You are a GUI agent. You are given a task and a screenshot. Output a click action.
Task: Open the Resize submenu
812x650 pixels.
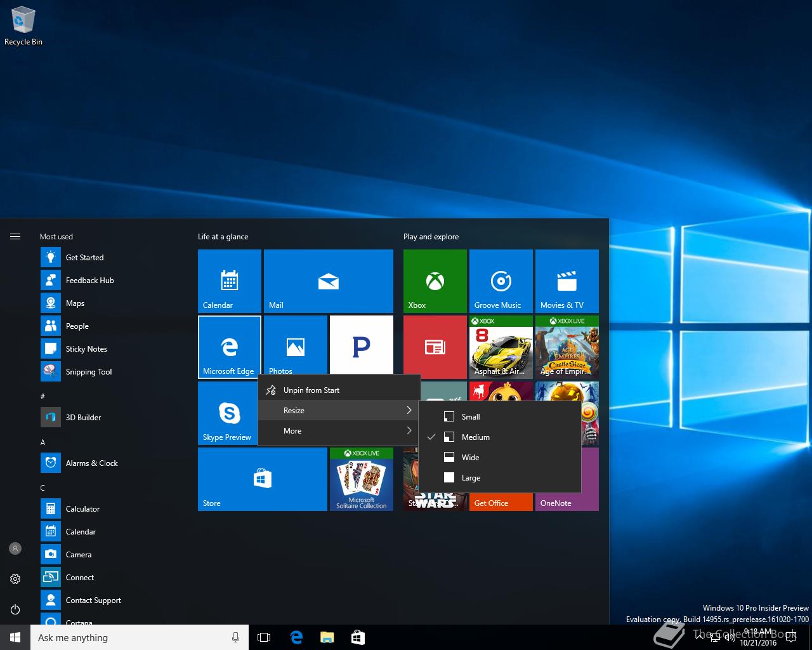coord(339,411)
